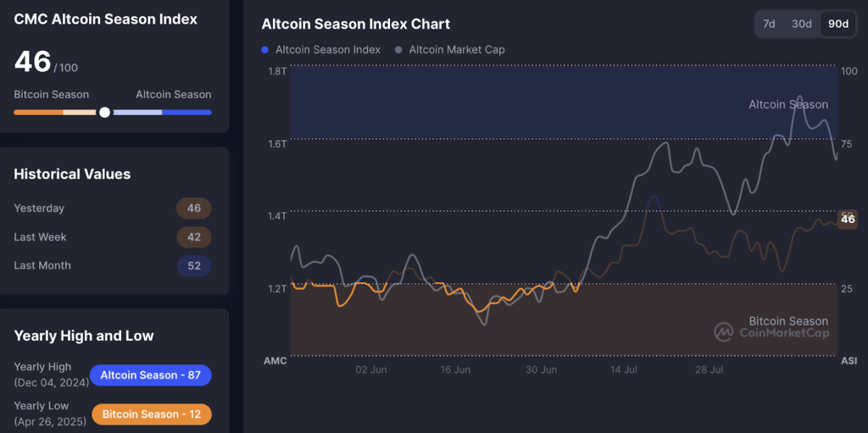Toggle the Altcoin Season Index legend dot
Screen dimensions: 868x433
[265, 50]
